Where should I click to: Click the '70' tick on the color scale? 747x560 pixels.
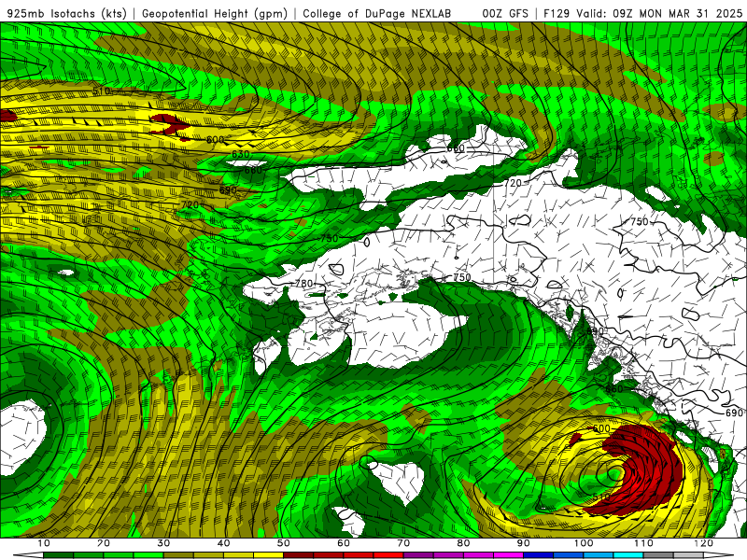click(x=403, y=543)
